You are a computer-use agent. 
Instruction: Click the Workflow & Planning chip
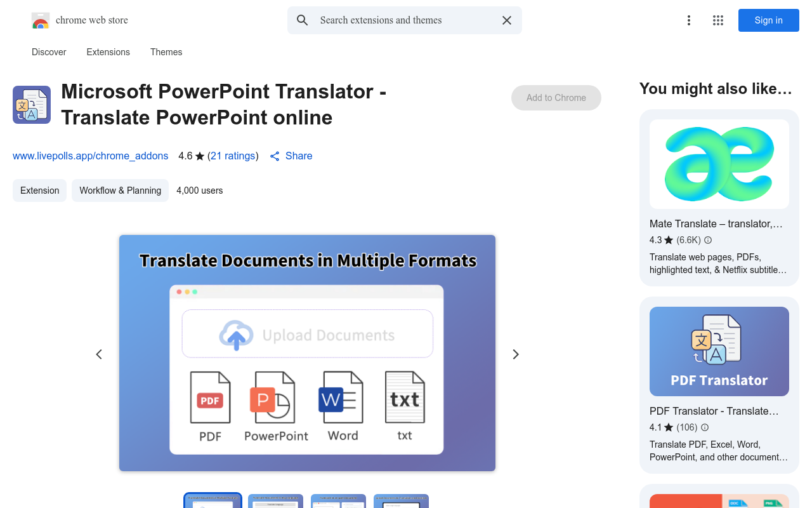[x=121, y=190]
